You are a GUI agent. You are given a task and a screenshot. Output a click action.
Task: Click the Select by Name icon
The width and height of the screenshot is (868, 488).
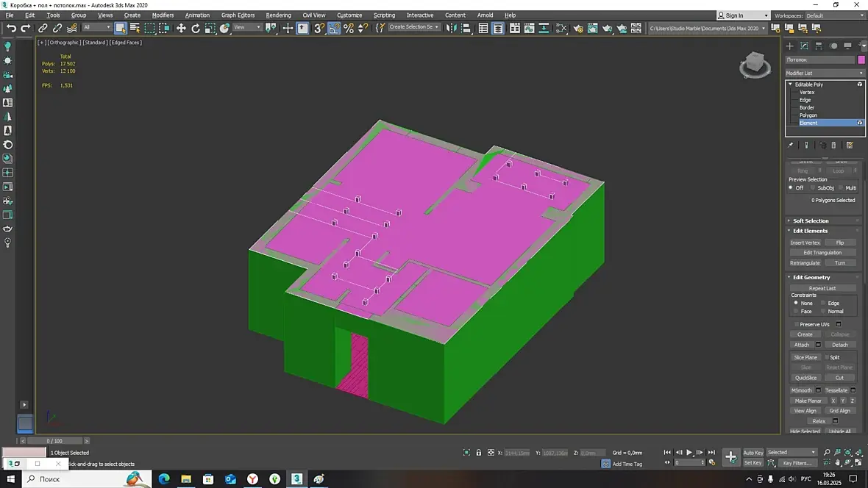[135, 28]
